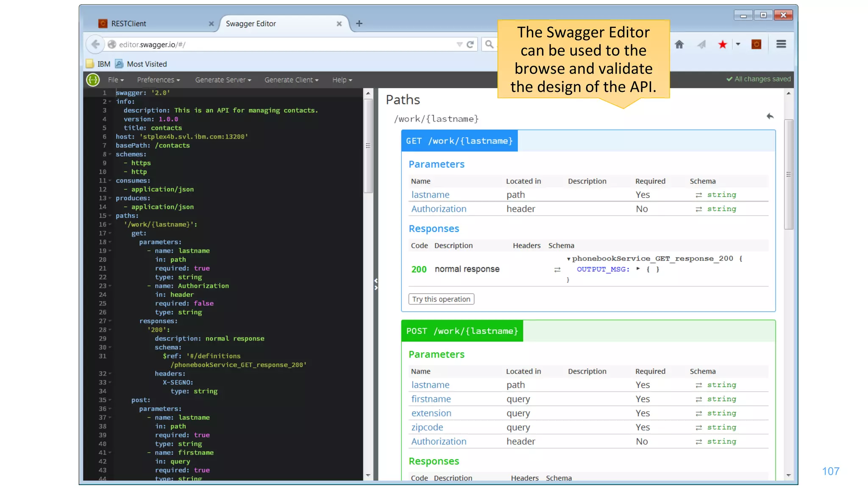Screen dimensions: 868x488
Task: Click the Swagger logo icon
Action: [x=93, y=80]
